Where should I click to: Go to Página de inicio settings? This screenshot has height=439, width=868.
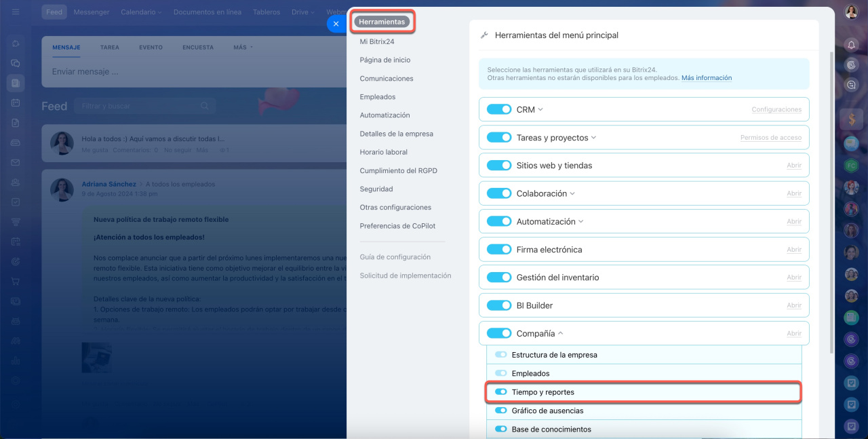[x=385, y=60]
